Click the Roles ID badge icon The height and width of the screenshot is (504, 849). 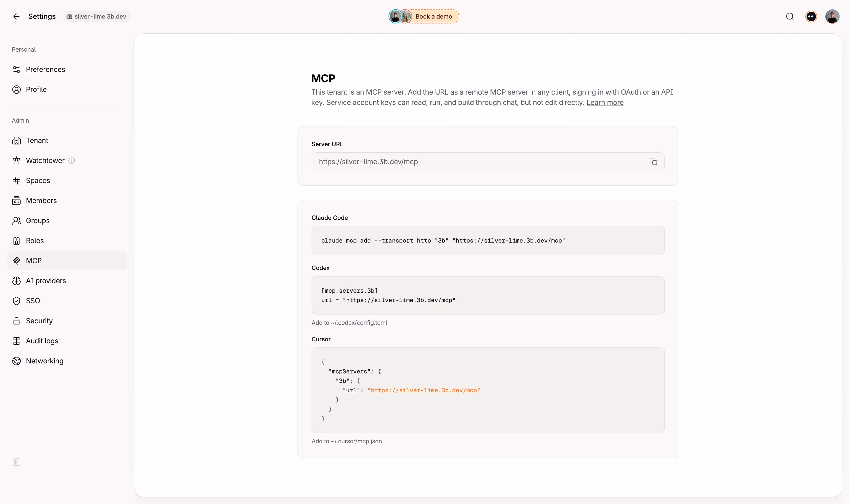point(16,241)
